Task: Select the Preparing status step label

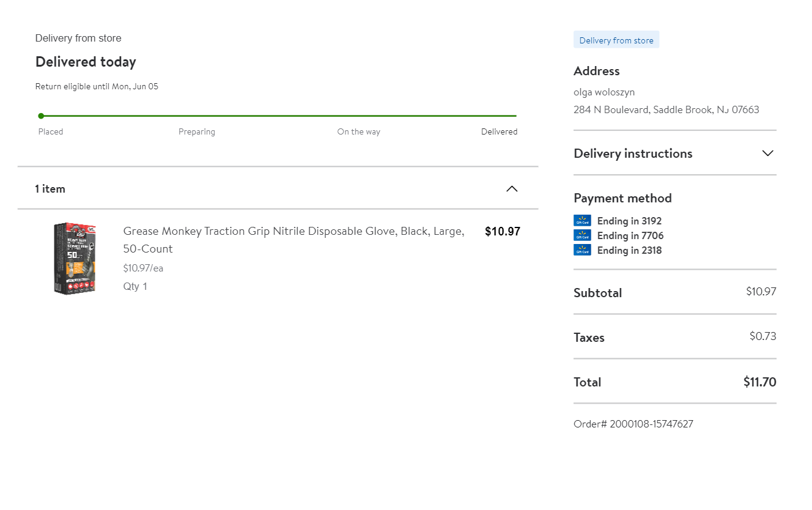Action: tap(197, 131)
